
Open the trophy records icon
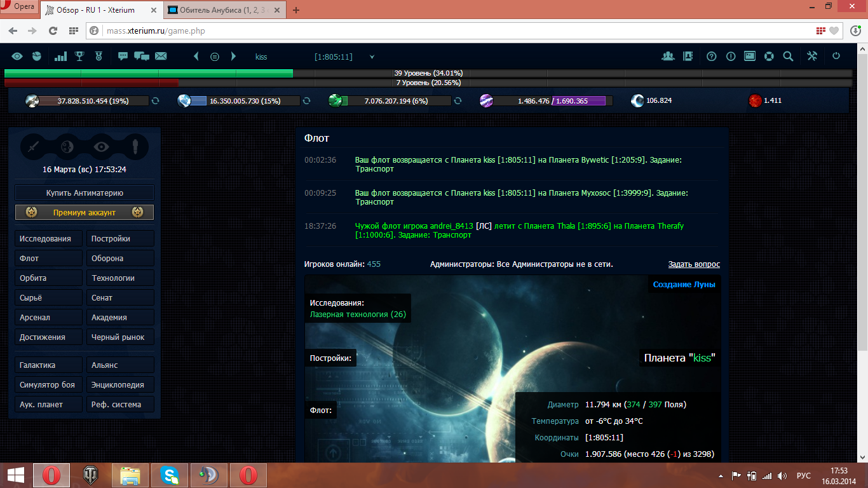[79, 57]
